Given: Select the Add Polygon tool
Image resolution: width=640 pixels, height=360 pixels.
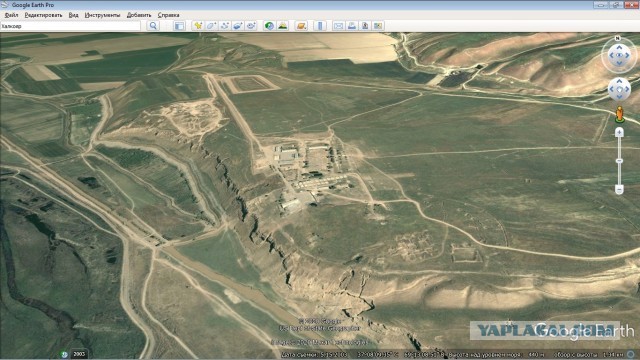Looking at the screenshot, I should [211, 26].
